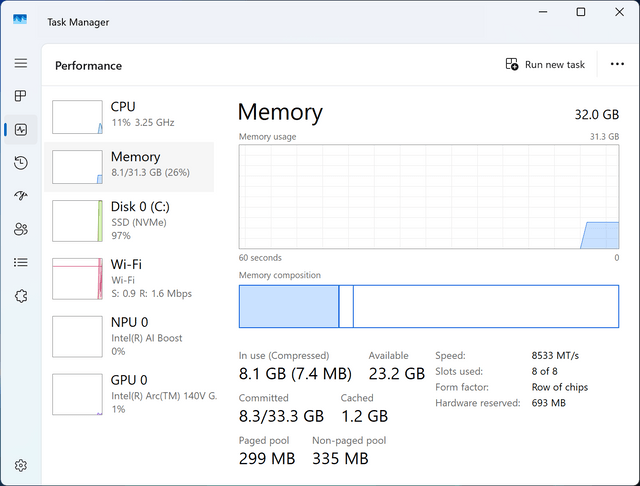Click the free segment of Memory composition bar
The height and width of the screenshot is (486, 640).
click(x=486, y=306)
